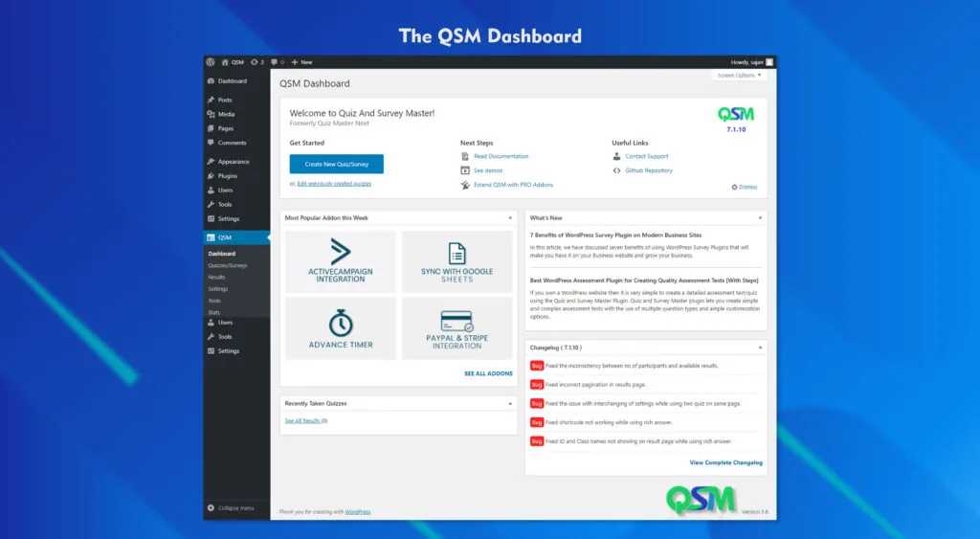
Task: Click the See demos video icon
Action: click(465, 170)
